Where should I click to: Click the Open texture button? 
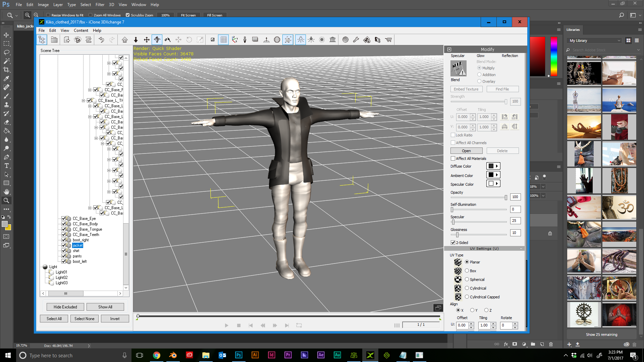tap(466, 151)
